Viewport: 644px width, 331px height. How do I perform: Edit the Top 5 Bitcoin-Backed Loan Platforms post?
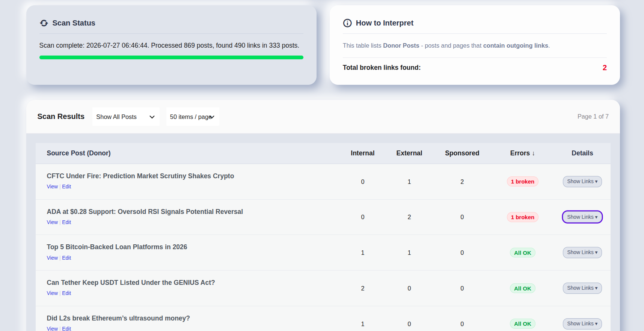pos(66,258)
